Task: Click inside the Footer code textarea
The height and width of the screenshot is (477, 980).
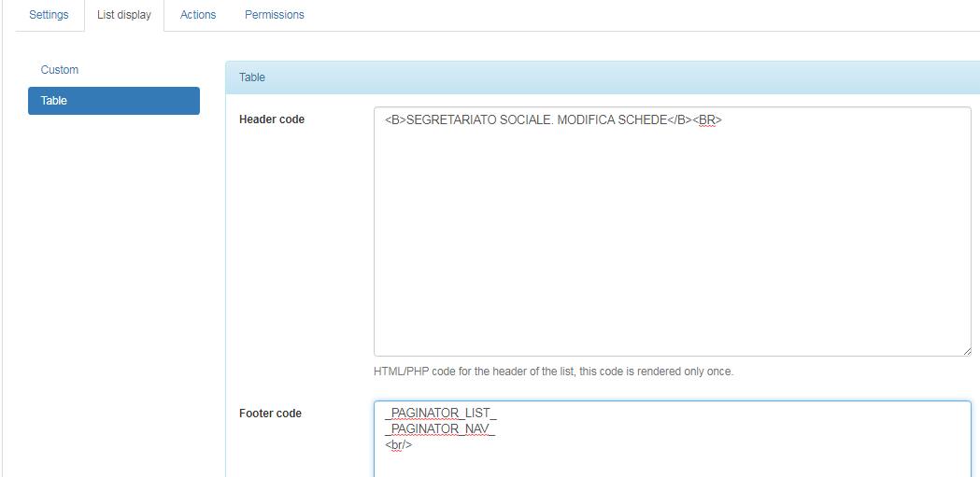Action: (673, 439)
